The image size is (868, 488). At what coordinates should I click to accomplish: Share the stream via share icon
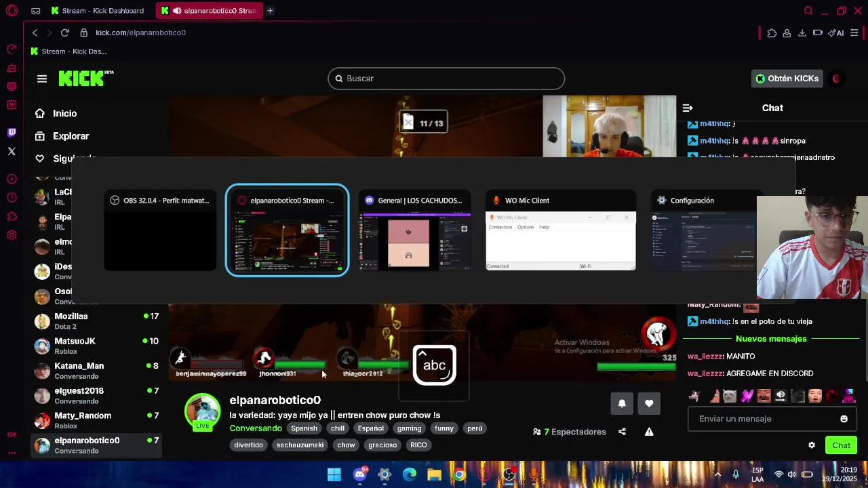pos(622,432)
